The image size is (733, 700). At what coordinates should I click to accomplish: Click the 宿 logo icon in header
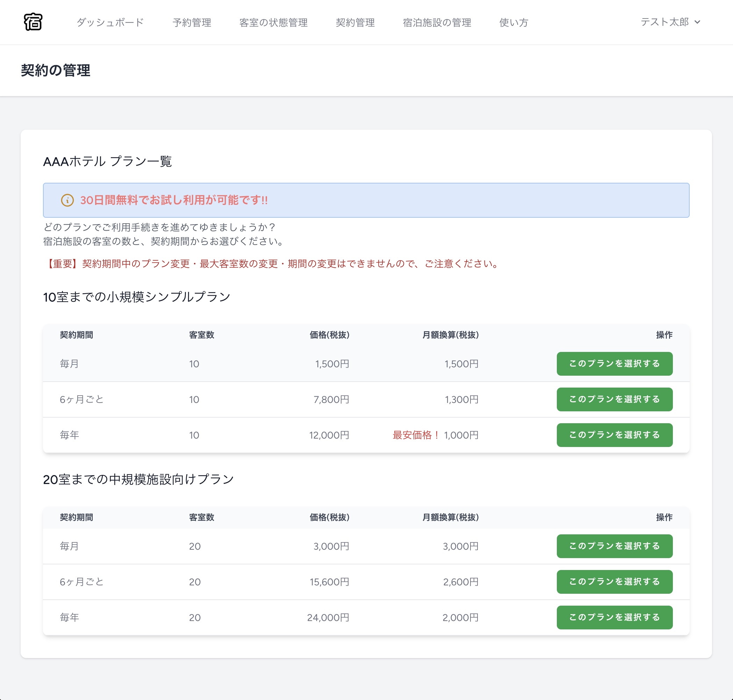[x=33, y=23]
